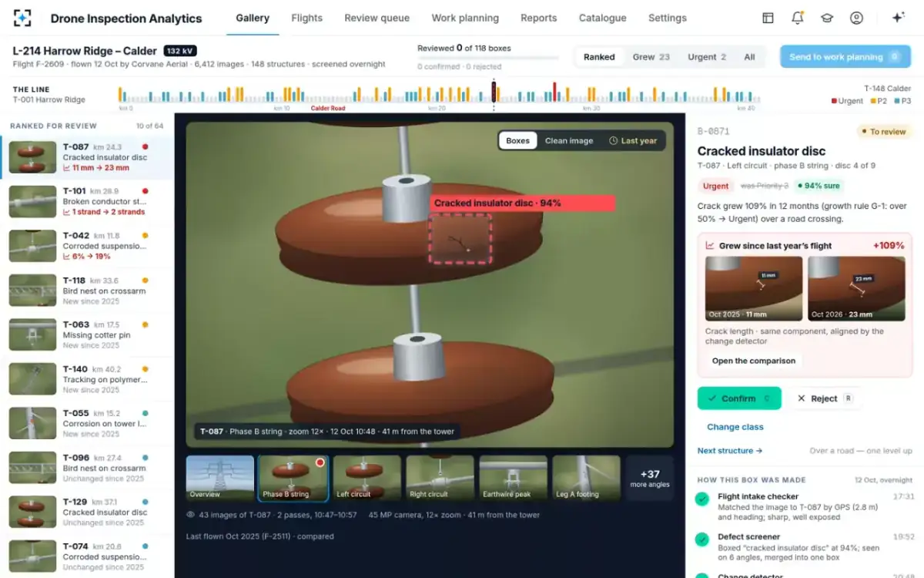Select the Overview angle thumbnail

220,479
